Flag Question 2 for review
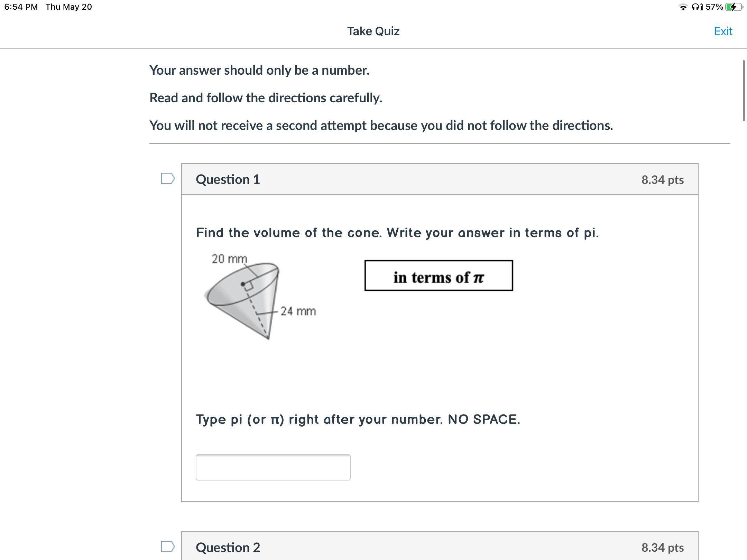 point(168,547)
